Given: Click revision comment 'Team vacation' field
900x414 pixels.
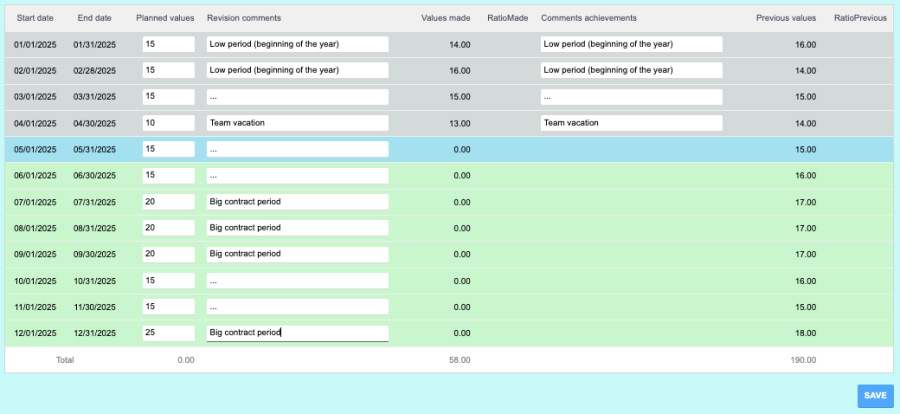Looking at the screenshot, I should pyautogui.click(x=297, y=123).
